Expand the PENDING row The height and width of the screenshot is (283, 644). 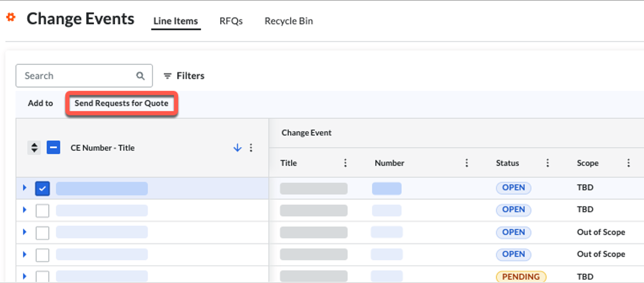pyautogui.click(x=25, y=276)
